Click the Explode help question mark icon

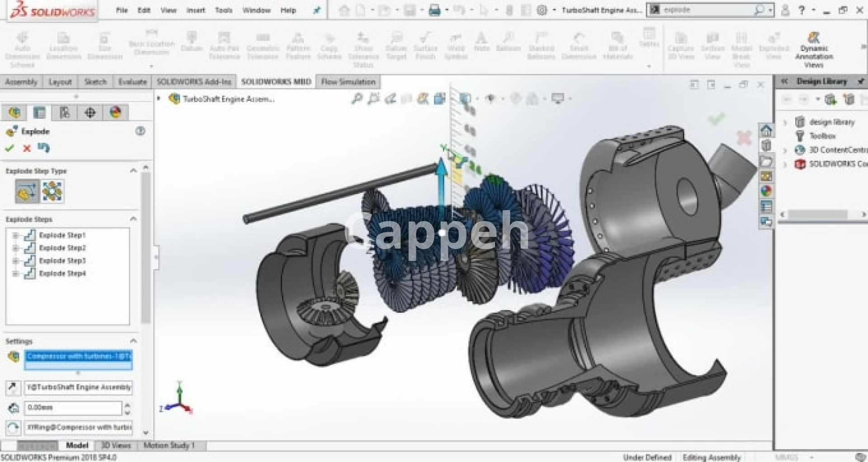pyautogui.click(x=140, y=131)
